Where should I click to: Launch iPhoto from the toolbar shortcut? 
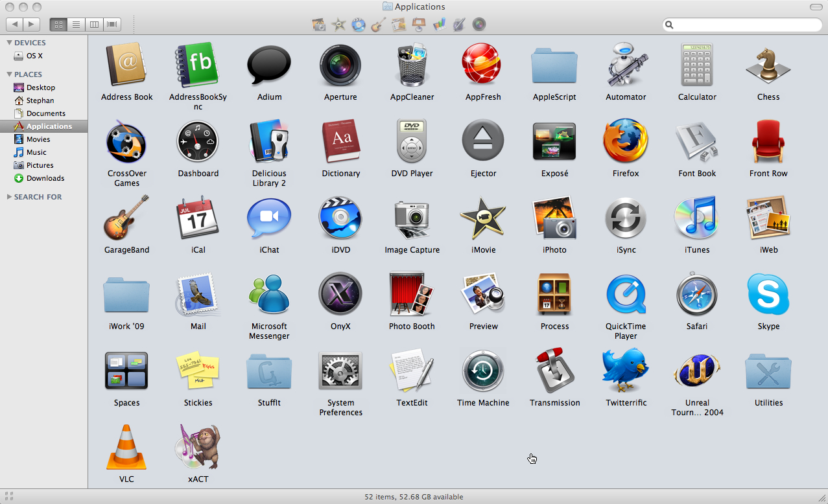(x=318, y=25)
